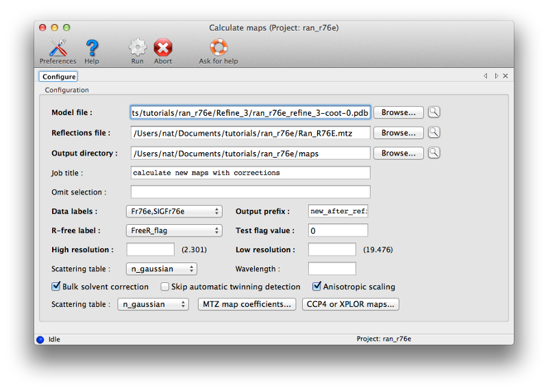548x392 pixels.
Task: Open the Data labels dropdown
Action: pyautogui.click(x=174, y=212)
